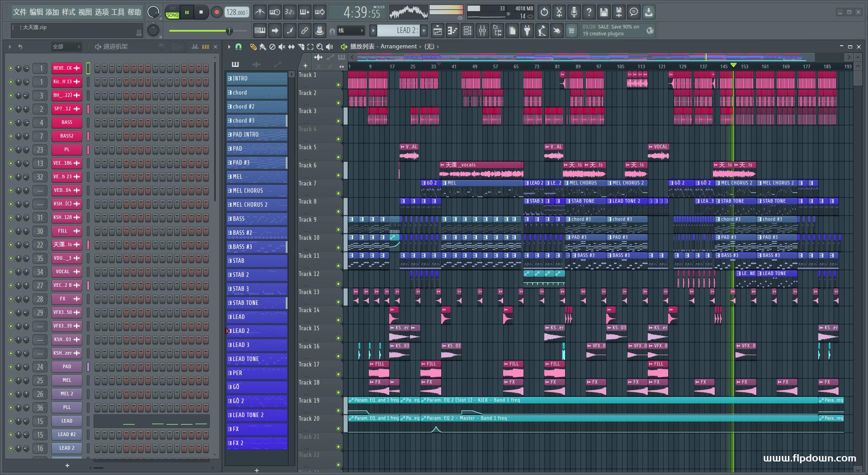Open the Arrangement selector arrow after (无)
868x475 pixels.
438,47
